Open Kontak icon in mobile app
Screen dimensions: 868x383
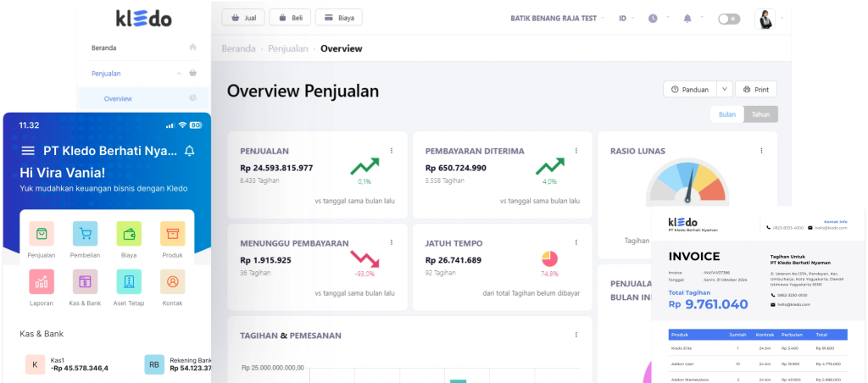[x=173, y=281]
